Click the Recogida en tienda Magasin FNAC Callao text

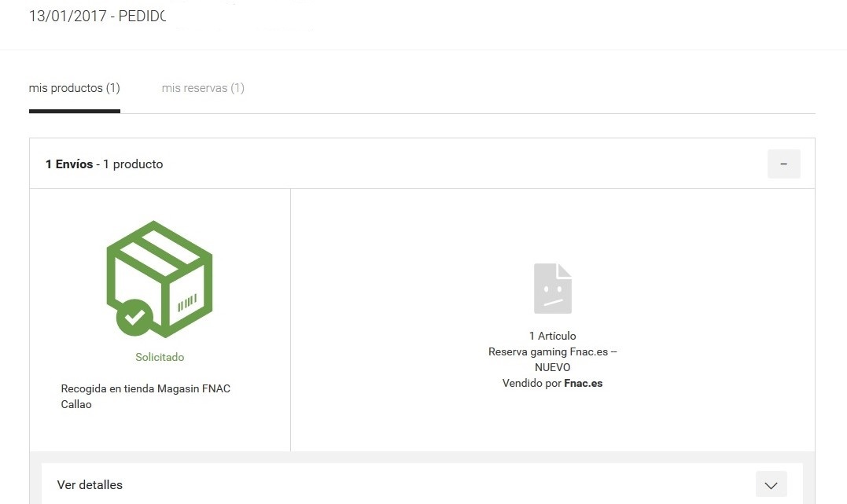(x=145, y=396)
